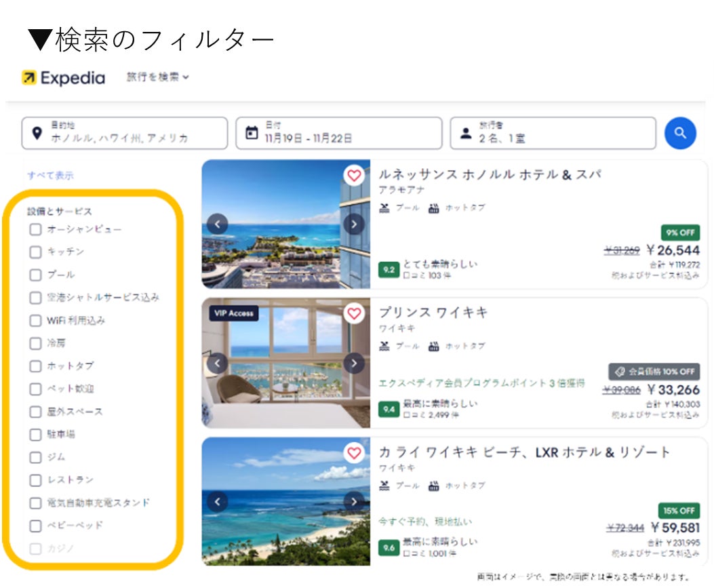Image resolution: width=714 pixels, height=588 pixels.
Task: Click the pool icon on ルネッサンス listing
Action: coord(384,208)
